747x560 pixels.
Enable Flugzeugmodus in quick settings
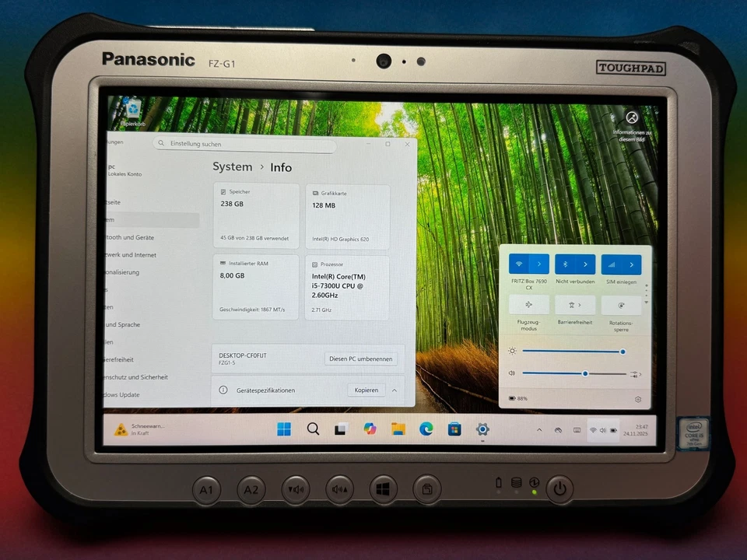[528, 305]
